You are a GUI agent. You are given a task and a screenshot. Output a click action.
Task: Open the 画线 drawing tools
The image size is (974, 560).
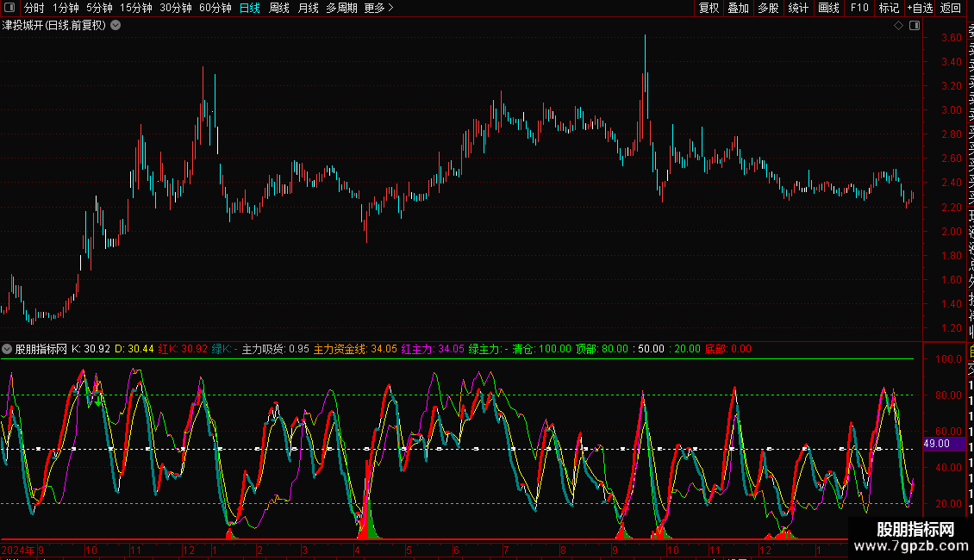point(828,9)
